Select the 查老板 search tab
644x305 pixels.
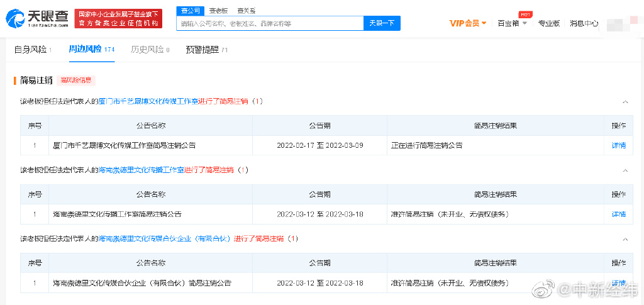coord(218,11)
